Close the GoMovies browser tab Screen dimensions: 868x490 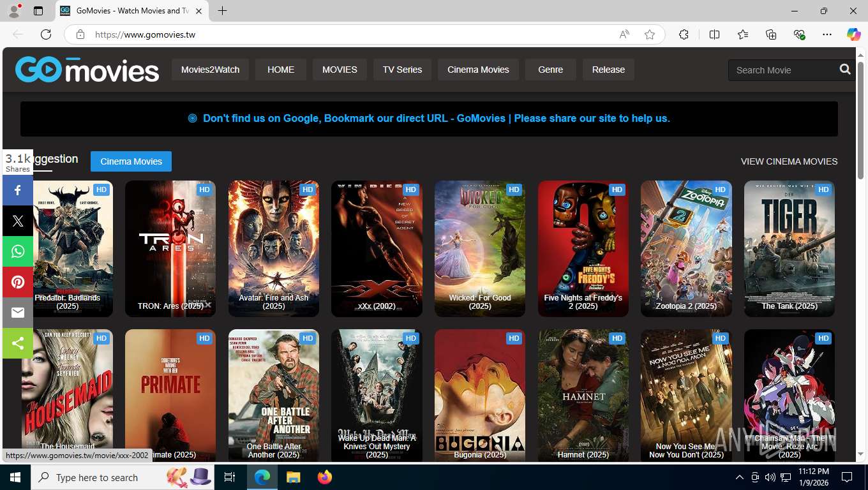[x=199, y=11]
